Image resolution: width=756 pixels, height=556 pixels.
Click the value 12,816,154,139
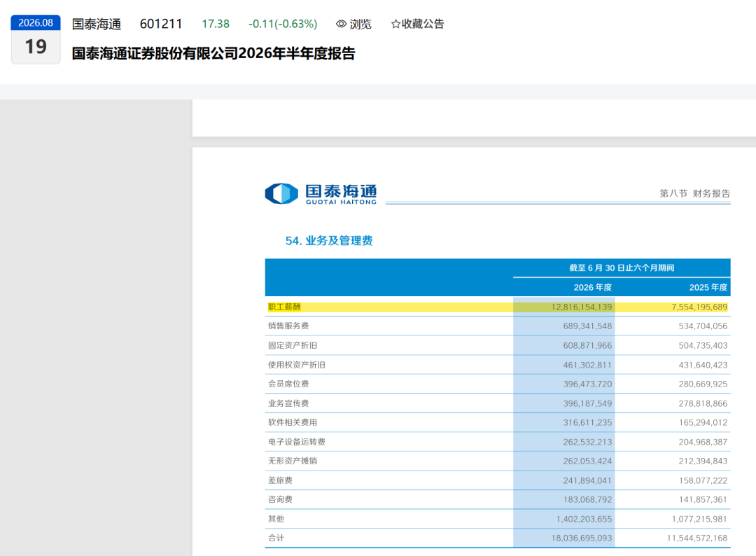(582, 307)
